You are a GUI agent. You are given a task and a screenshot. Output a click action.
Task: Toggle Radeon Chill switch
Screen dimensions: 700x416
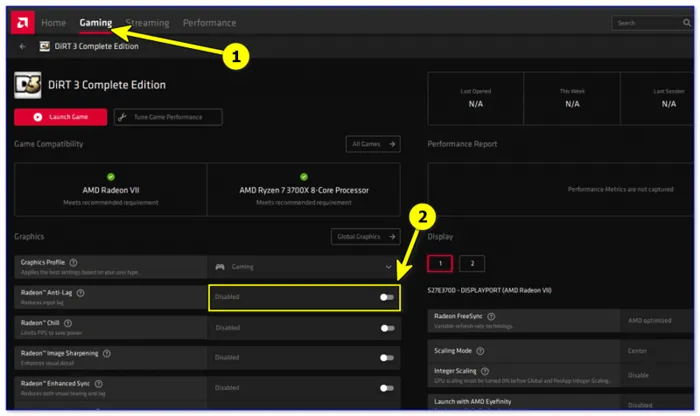coord(387,328)
